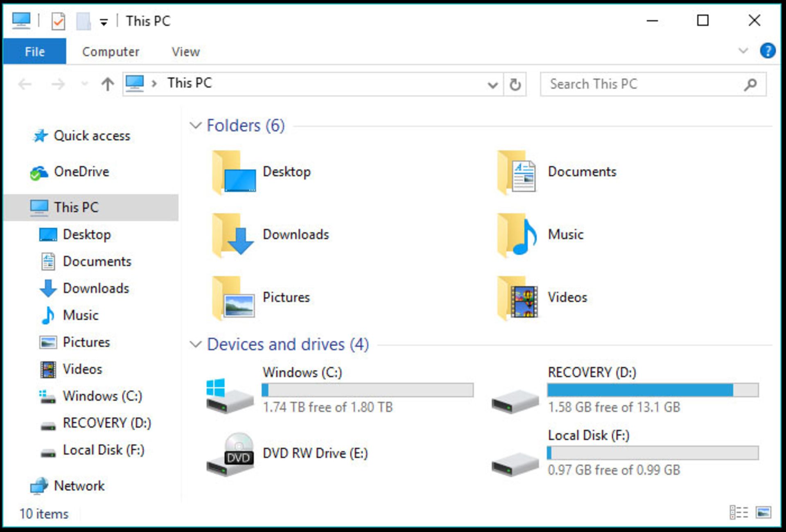Switch to Details view in status bar

point(739,512)
